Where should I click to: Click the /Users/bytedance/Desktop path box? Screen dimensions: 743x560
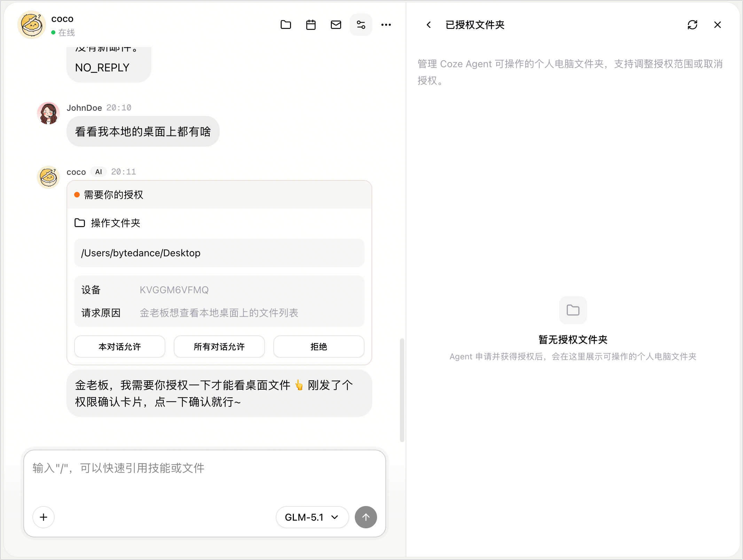tap(219, 253)
